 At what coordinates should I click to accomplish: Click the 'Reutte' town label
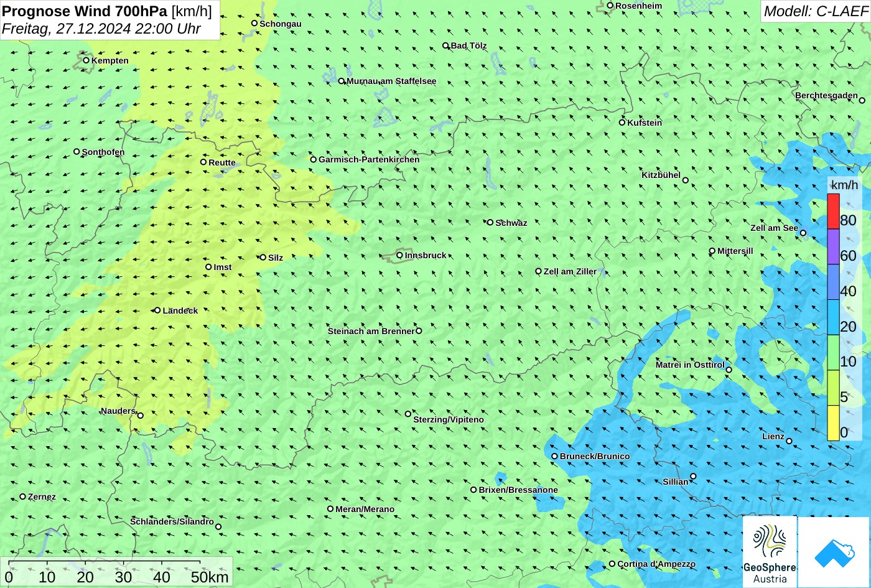pyautogui.click(x=222, y=162)
